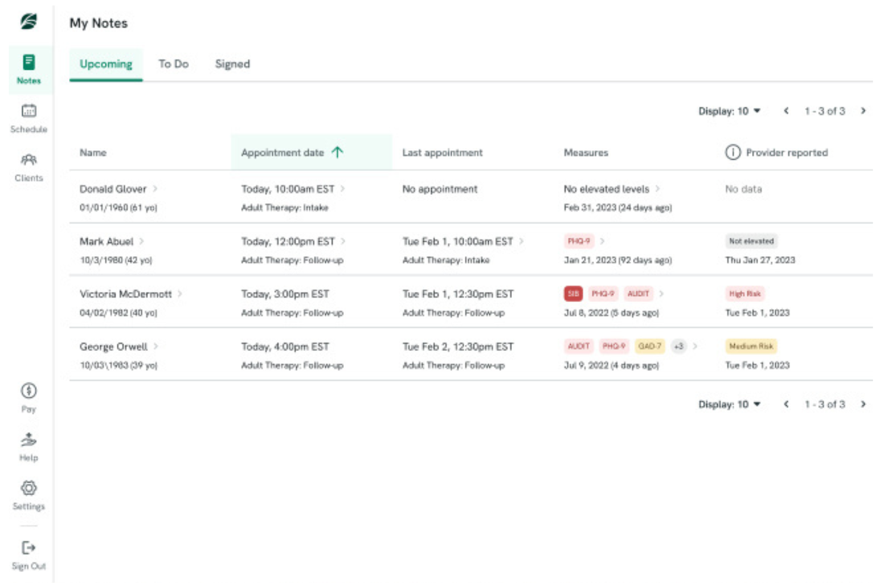The width and height of the screenshot is (882, 588).
Task: Go to next page in top pagination
Action: pyautogui.click(x=863, y=111)
